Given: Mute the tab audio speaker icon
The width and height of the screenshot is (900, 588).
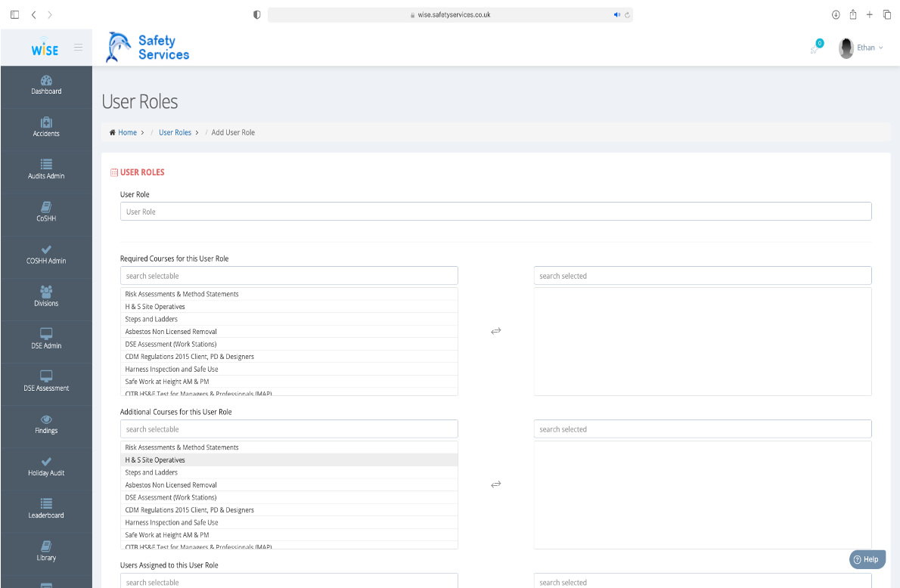Looking at the screenshot, I should point(617,15).
